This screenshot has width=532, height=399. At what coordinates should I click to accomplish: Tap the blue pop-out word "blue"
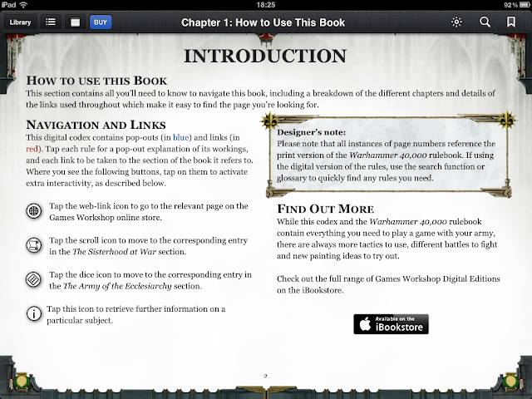[x=181, y=137]
